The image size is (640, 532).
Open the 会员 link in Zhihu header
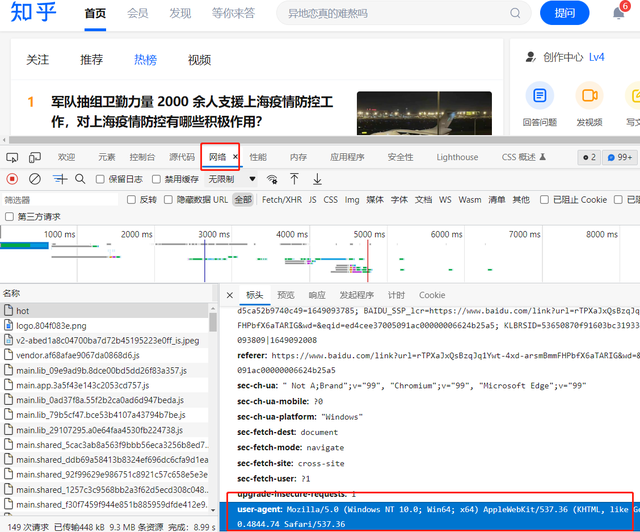(x=138, y=13)
